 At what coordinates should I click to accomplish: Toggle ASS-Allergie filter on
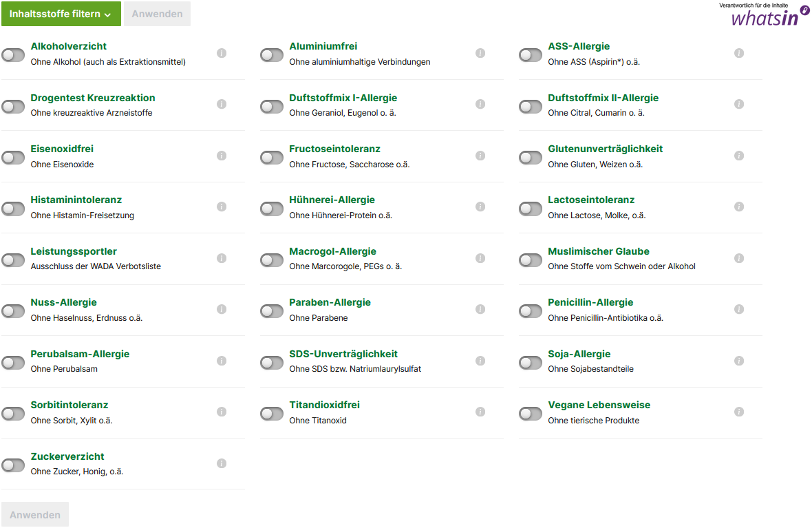tap(531, 55)
